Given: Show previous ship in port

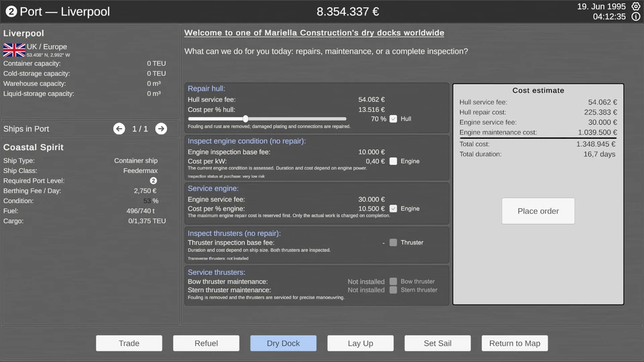Looking at the screenshot, I should pyautogui.click(x=119, y=129).
